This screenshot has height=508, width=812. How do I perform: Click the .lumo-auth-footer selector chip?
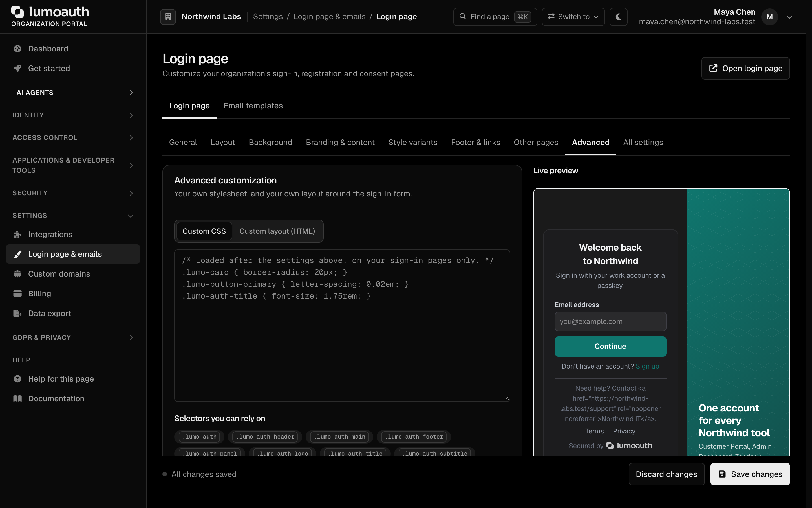click(x=414, y=437)
